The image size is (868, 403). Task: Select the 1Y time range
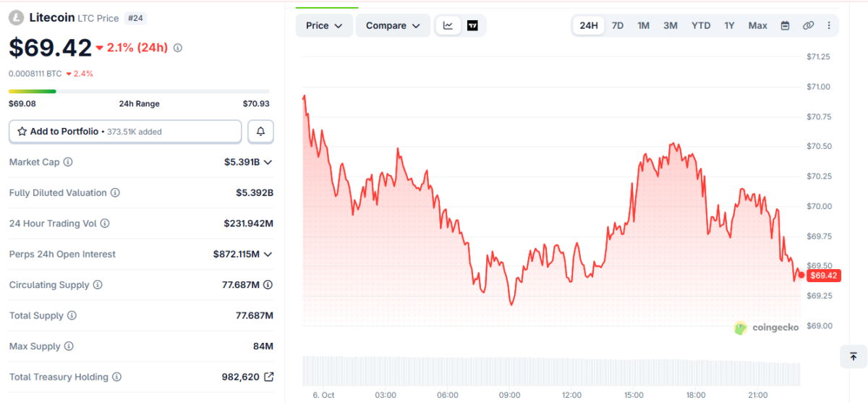tap(729, 25)
